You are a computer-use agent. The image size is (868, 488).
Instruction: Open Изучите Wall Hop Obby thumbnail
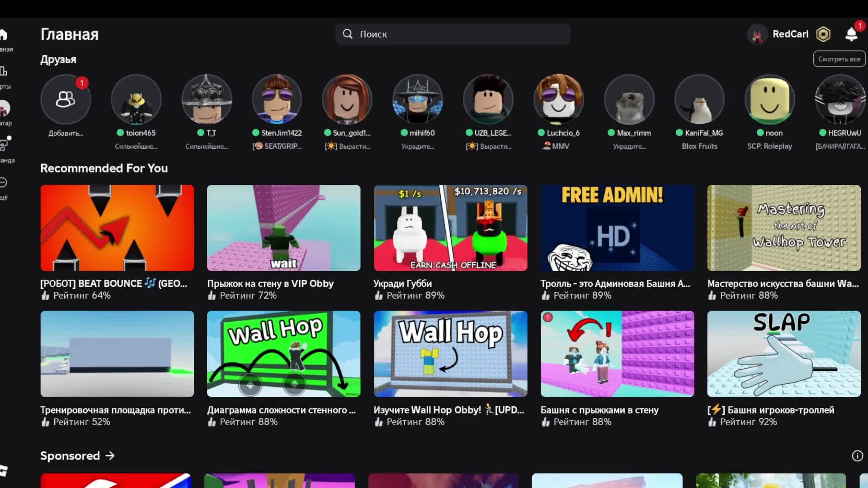tap(451, 354)
